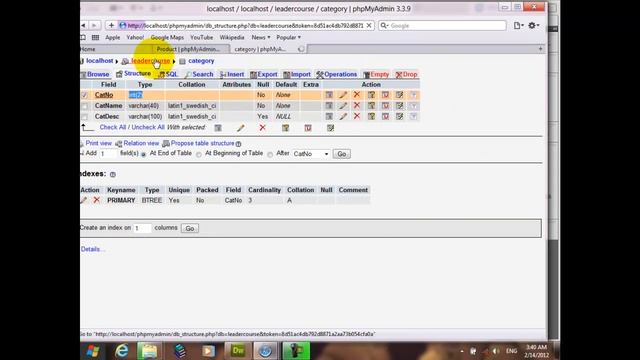Click With selected primary key icon
This screenshot has height=360, width=640.
[x=285, y=128]
